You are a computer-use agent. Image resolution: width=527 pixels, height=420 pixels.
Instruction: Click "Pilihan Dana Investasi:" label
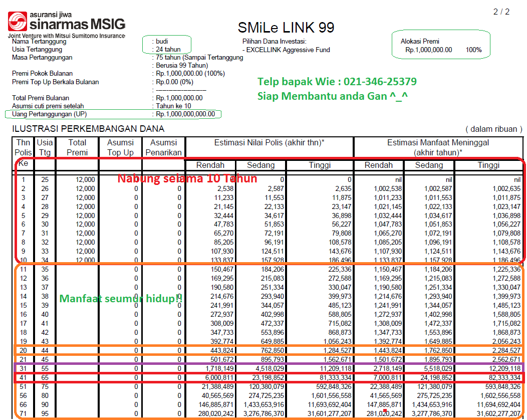pyautogui.click(x=274, y=42)
